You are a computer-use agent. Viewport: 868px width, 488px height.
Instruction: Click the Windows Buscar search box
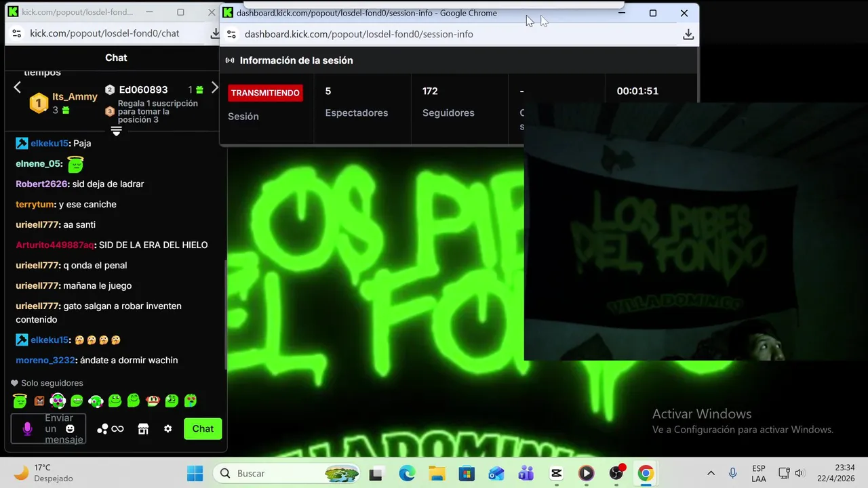point(288,473)
